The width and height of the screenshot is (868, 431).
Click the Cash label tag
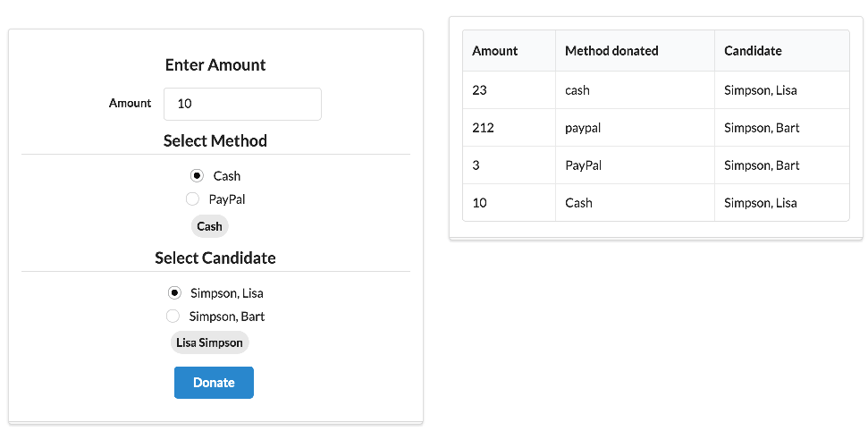209,226
